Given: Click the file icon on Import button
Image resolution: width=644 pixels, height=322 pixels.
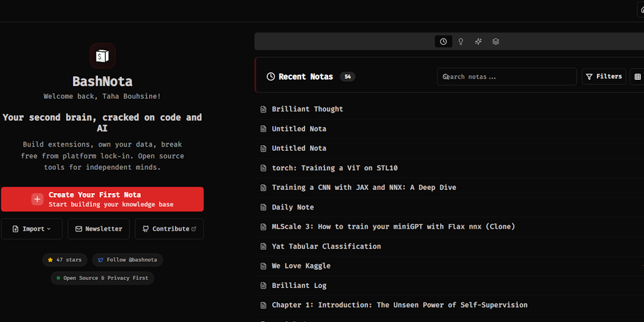Looking at the screenshot, I should click(x=15, y=229).
